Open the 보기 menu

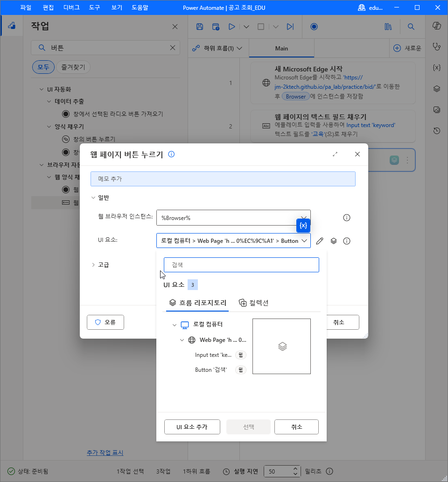(117, 7)
